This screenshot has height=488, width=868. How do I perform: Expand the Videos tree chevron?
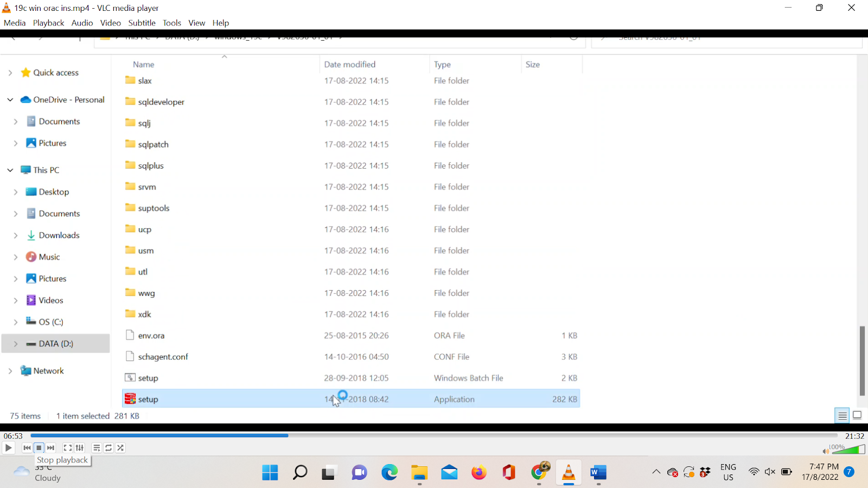point(16,300)
